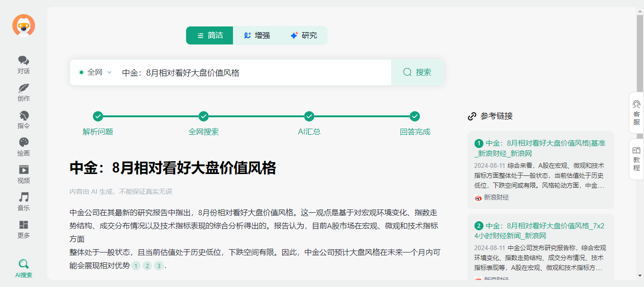Screen dimensions: 644x287
Task: Open the 教程 tutorial panel
Action: pyautogui.click(x=636, y=159)
